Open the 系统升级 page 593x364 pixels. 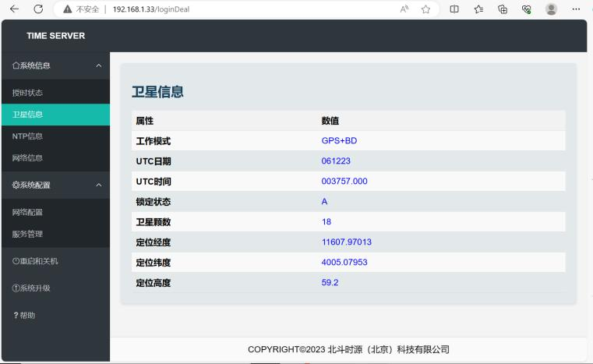31,288
